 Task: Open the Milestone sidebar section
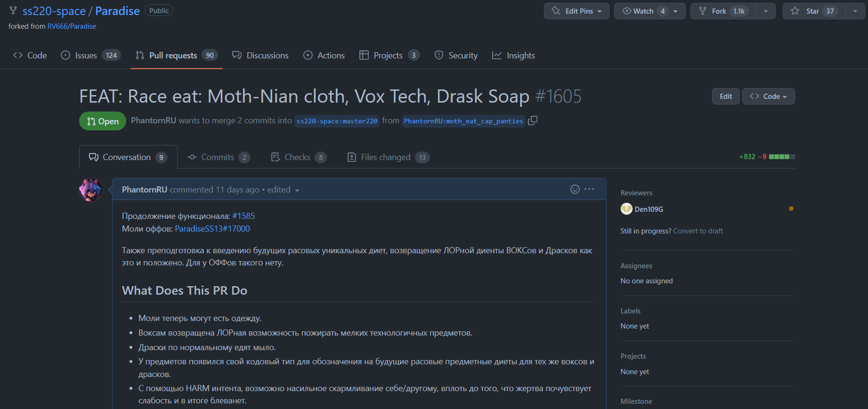point(636,401)
